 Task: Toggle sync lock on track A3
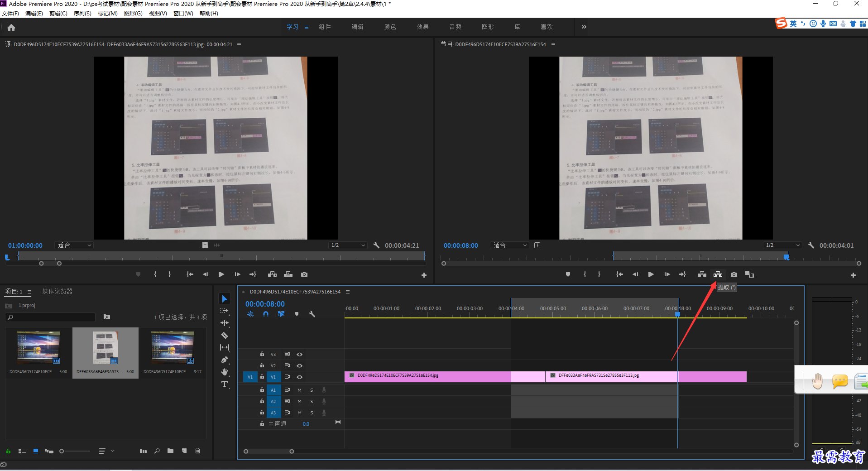[287, 413]
